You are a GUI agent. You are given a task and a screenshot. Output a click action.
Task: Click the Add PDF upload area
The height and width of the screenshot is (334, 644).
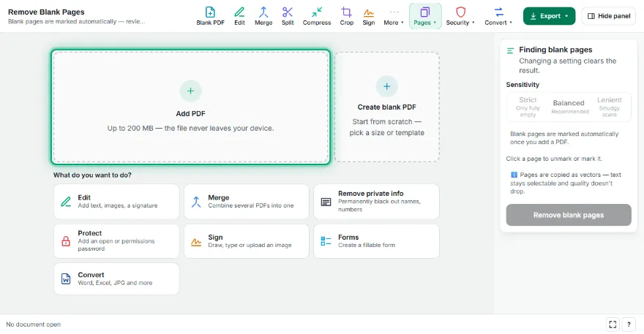click(190, 107)
